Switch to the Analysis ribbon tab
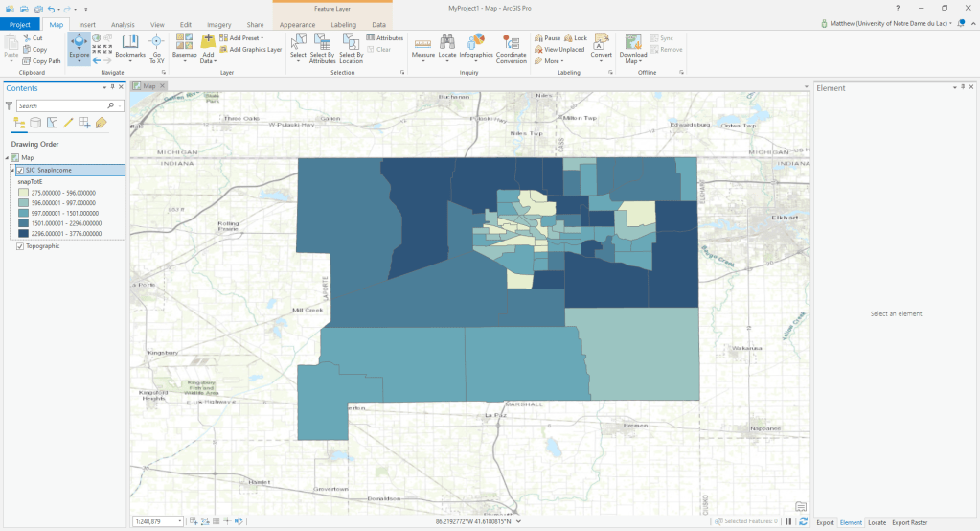The height and width of the screenshot is (531, 980). tap(123, 24)
